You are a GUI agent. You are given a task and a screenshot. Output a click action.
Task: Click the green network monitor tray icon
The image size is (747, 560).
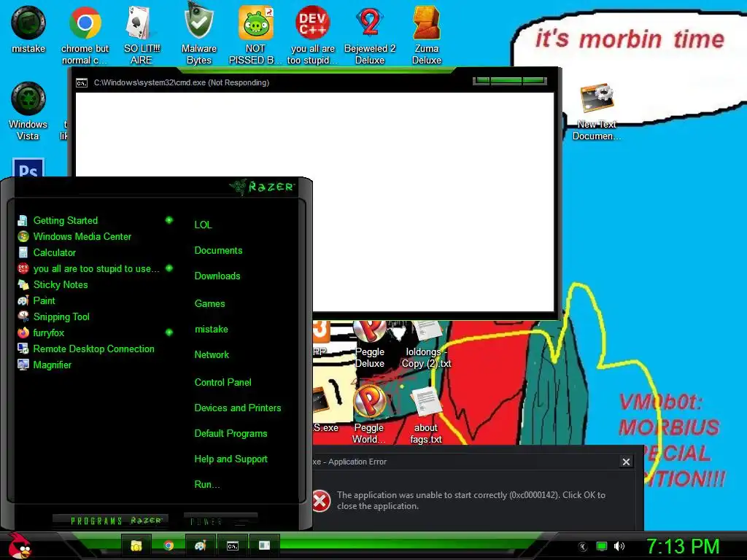pyautogui.click(x=602, y=546)
